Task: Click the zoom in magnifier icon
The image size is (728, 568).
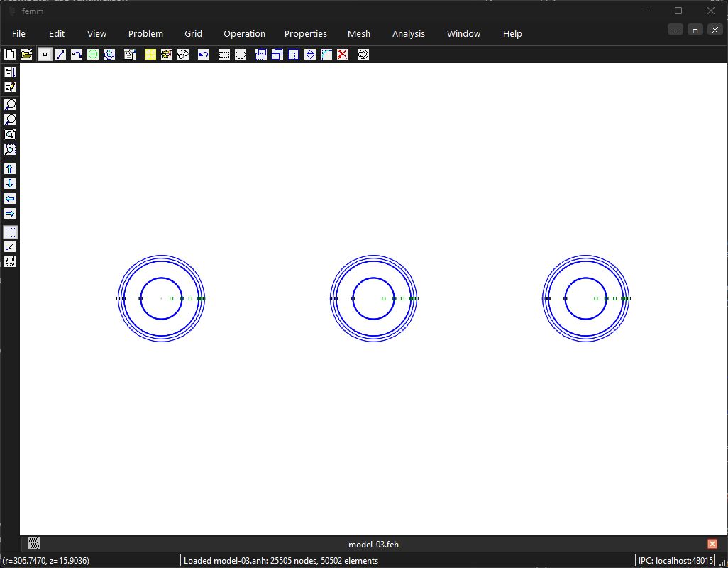Action: 10,104
